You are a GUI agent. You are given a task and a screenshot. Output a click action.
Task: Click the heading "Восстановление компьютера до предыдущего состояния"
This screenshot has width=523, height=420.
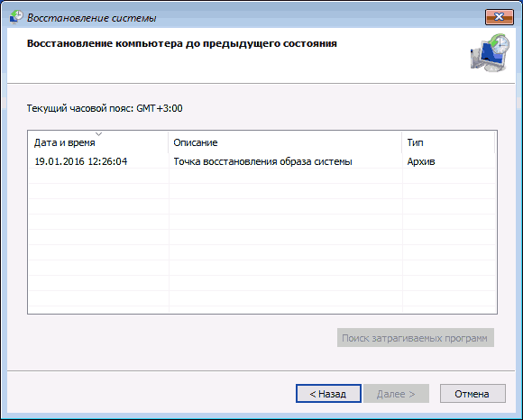click(x=182, y=43)
